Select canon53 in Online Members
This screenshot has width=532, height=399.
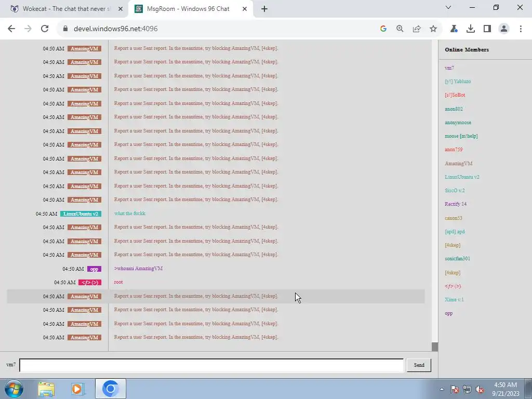click(453, 218)
